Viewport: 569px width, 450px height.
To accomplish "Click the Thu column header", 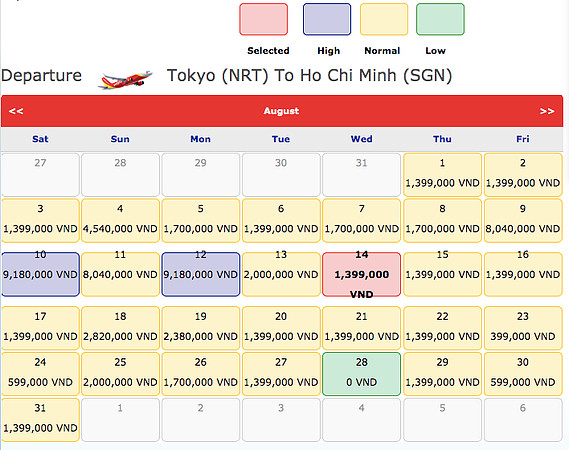I will tap(442, 139).
